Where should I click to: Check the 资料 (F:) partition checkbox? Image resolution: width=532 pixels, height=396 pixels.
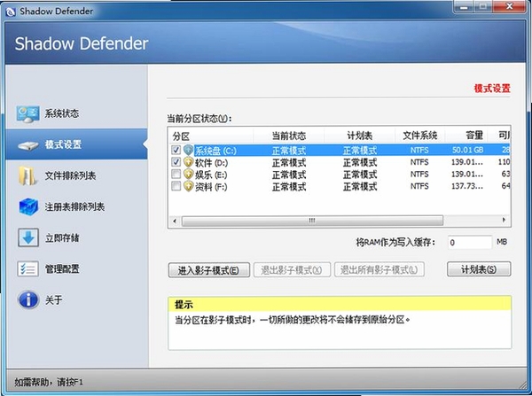[x=176, y=186]
